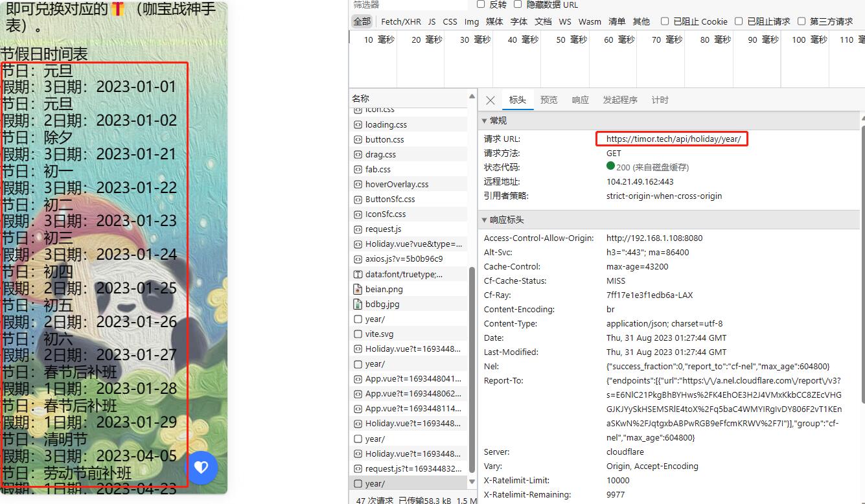The width and height of the screenshot is (865, 504).
Task: Click the request list scroll-up arrow
Action: [x=472, y=97]
